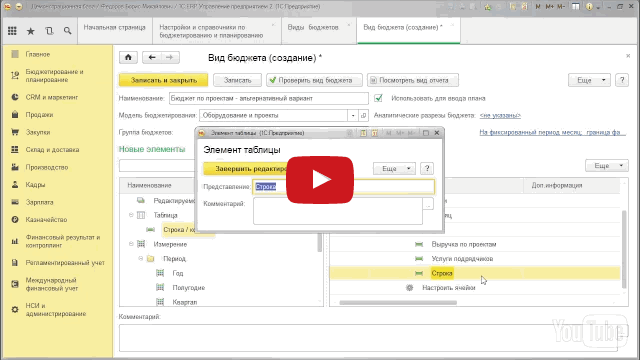Image resolution: width=640 pixels, height=360 pixels.
Task: Switch to Виды бюджетов tab
Action: coord(313,27)
